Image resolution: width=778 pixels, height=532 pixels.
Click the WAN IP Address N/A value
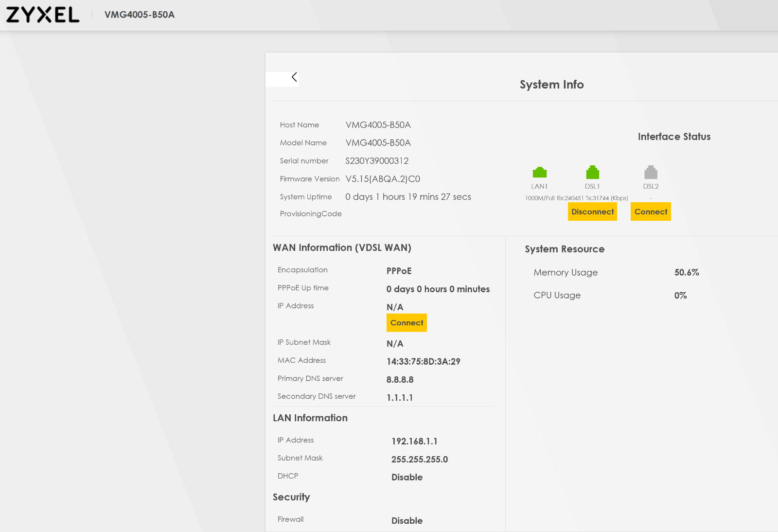pos(395,307)
